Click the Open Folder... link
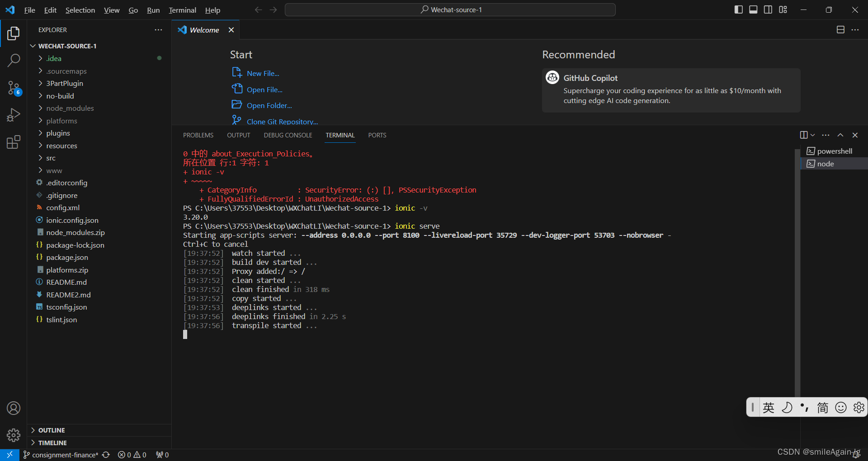This screenshot has height=461, width=868. coord(269,105)
